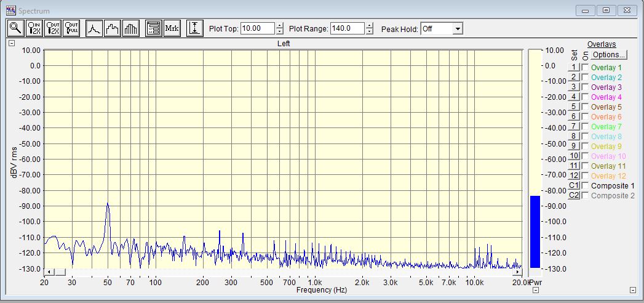This screenshot has height=303, width=644.
Task: Collapse the overlays panel at bottom-right corner
Action: [633, 290]
